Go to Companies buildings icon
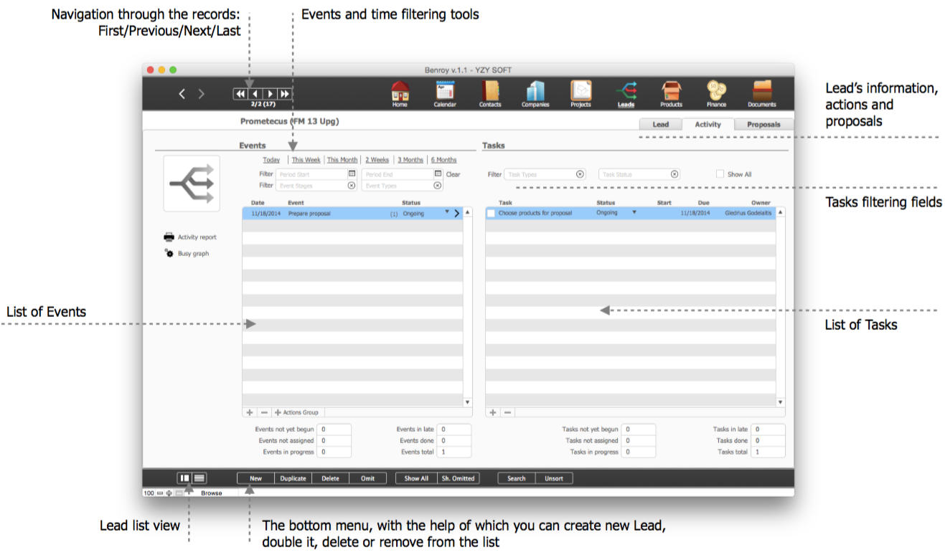 (x=535, y=91)
